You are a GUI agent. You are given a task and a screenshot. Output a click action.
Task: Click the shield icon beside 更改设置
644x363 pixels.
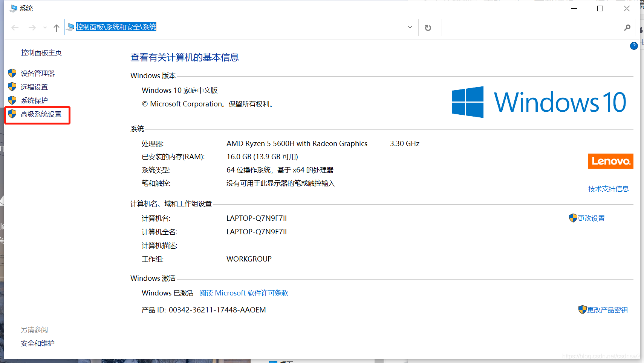pyautogui.click(x=573, y=218)
